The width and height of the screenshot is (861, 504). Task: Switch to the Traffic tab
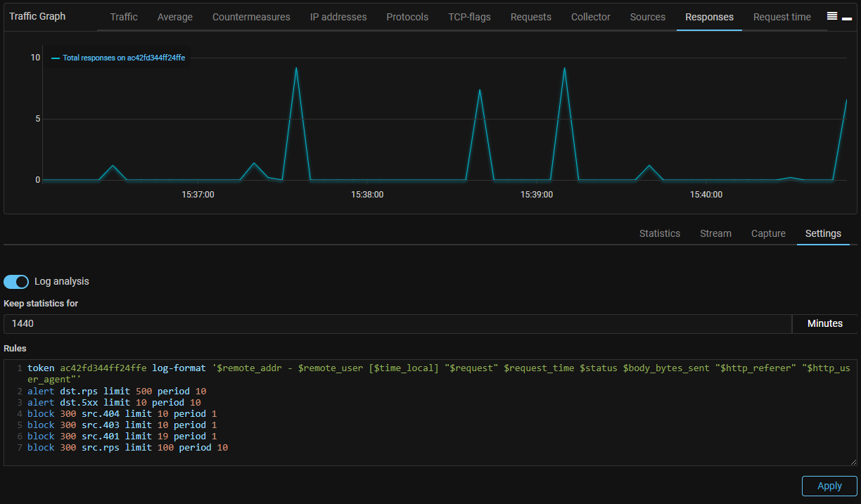124,17
